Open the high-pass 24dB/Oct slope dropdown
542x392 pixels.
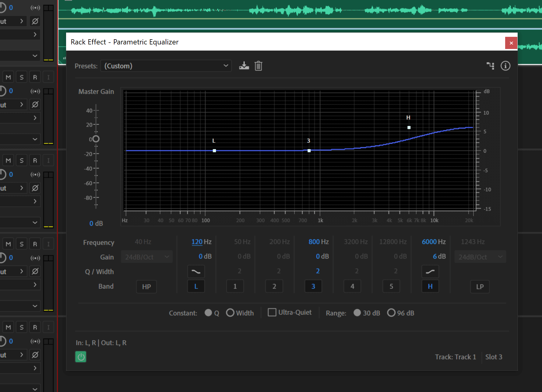pos(147,257)
